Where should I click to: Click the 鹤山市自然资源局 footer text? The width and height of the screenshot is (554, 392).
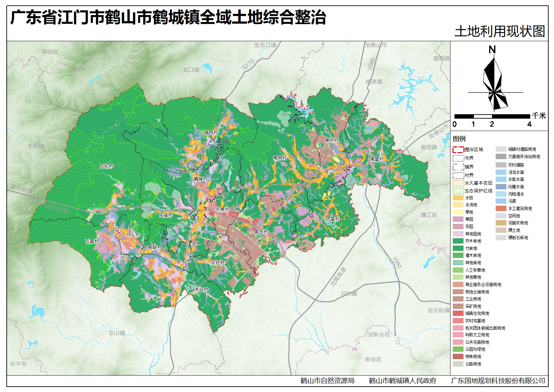coord(327,381)
